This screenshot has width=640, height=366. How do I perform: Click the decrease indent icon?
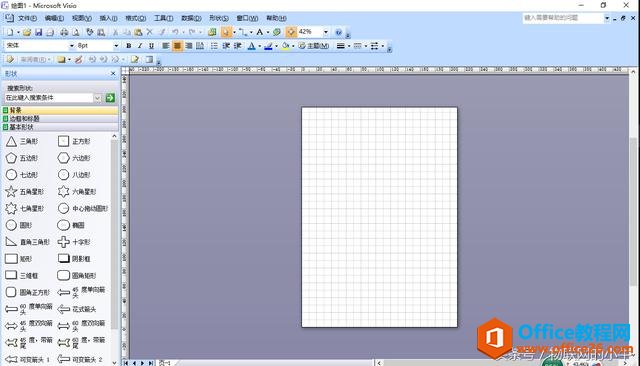coord(226,46)
